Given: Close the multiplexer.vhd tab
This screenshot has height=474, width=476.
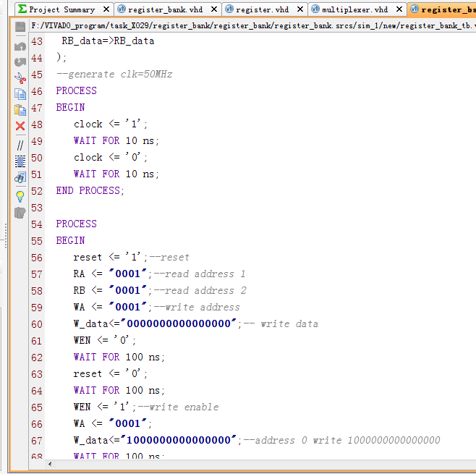Looking at the screenshot, I should pos(399,9).
